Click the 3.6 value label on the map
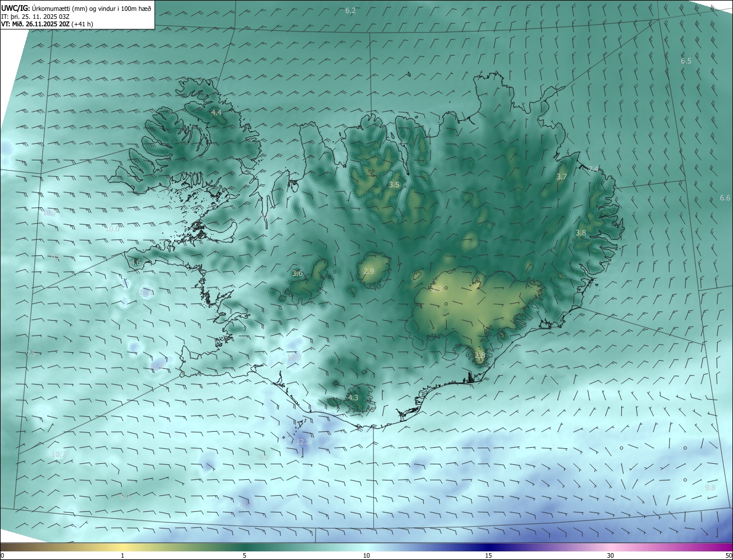The image size is (733, 560). (297, 274)
